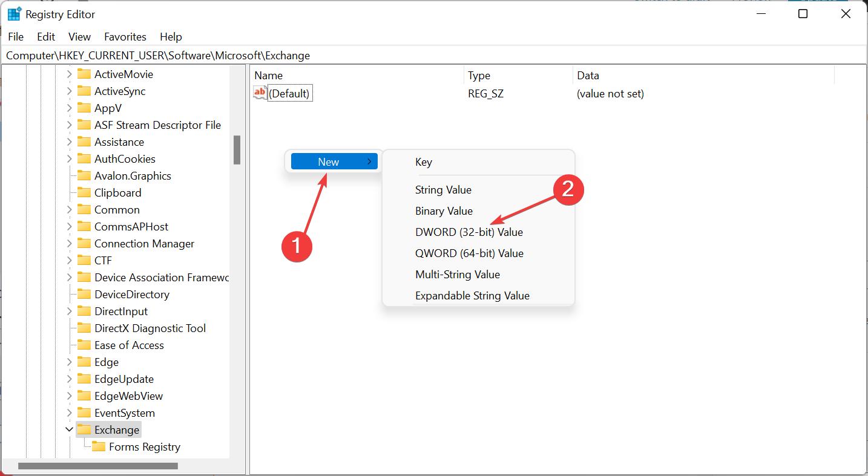
Task: Click the tree vertical scrollbar thumb
Action: click(x=237, y=150)
